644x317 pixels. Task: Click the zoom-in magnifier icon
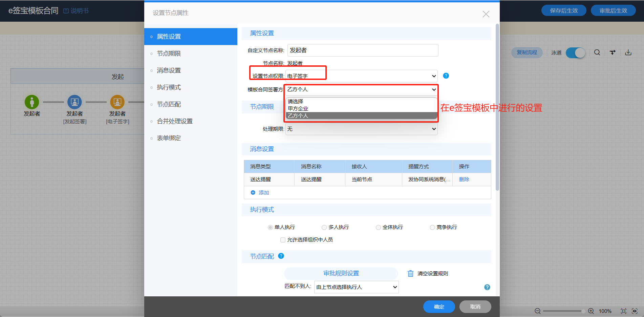pos(591,311)
